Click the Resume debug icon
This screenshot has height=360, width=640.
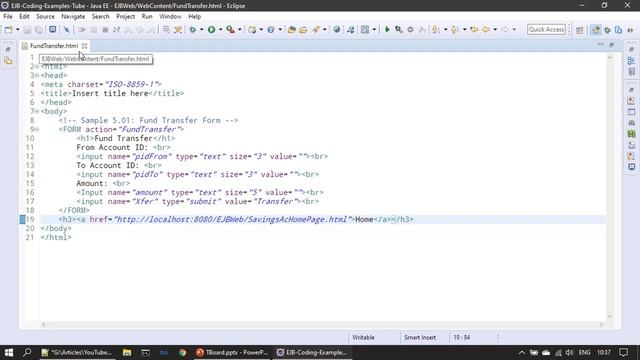pyautogui.click(x=82, y=29)
